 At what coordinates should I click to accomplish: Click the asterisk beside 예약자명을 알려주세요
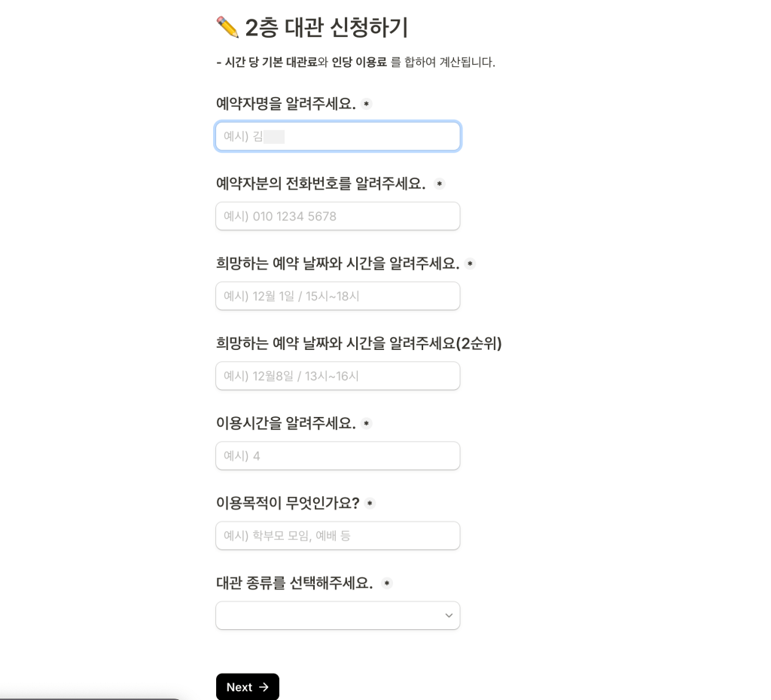tap(367, 105)
